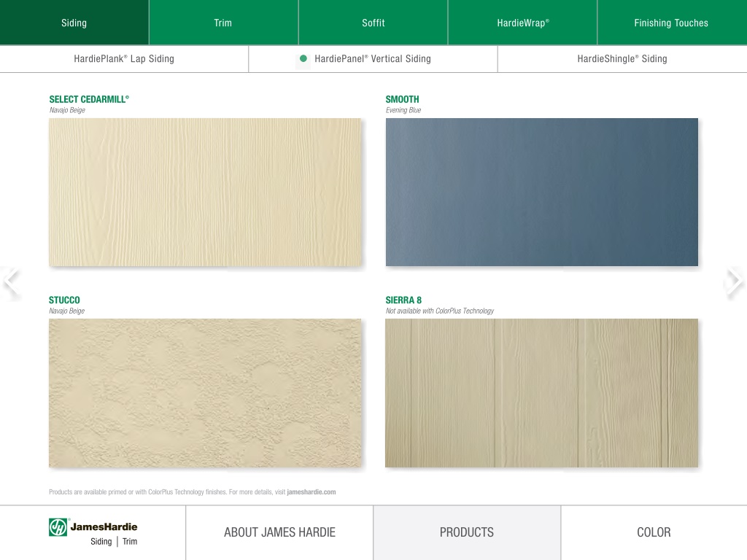Viewport: 747px width, 560px height.
Task: Open the Soffit tab
Action: click(x=373, y=23)
